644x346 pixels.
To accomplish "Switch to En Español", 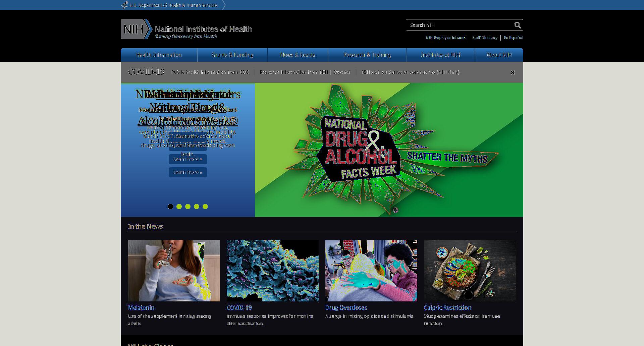I will coord(513,38).
